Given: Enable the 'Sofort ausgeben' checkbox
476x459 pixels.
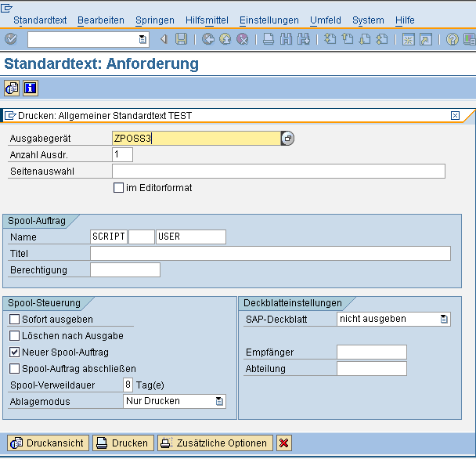Looking at the screenshot, I should click(15, 320).
